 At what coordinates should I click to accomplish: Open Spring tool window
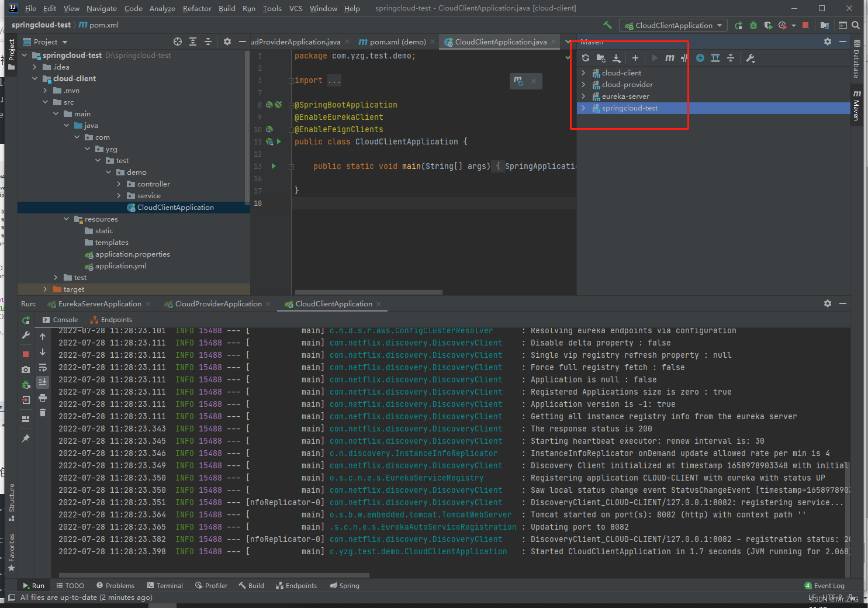[344, 585]
